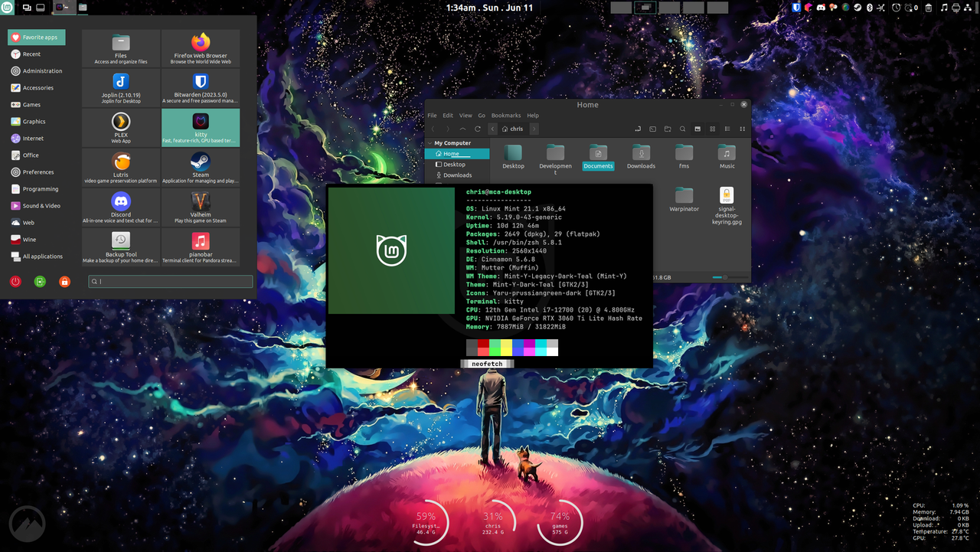The width and height of the screenshot is (980, 552).
Task: Open Files from favorite apps
Action: 121,49
